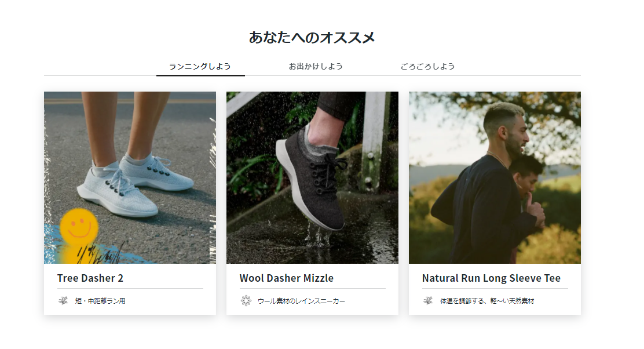Click the あなたへのオススメ heading
644x349 pixels.
point(312,38)
